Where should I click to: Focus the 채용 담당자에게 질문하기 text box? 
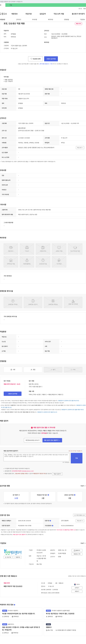(36, 457)
